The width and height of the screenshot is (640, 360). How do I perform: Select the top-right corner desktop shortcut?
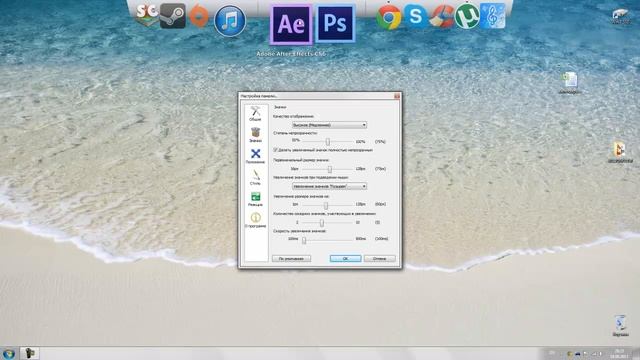[x=621, y=16]
